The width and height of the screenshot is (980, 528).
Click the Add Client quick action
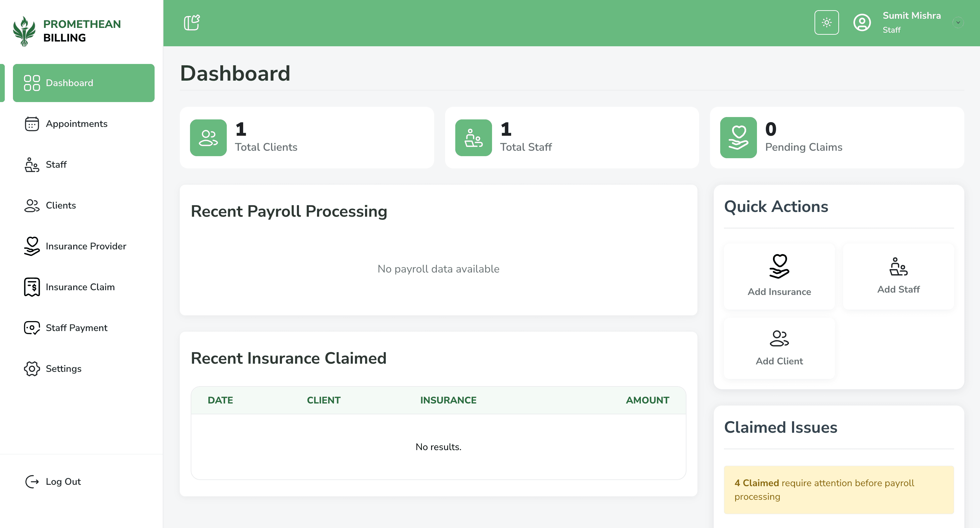[x=779, y=347]
